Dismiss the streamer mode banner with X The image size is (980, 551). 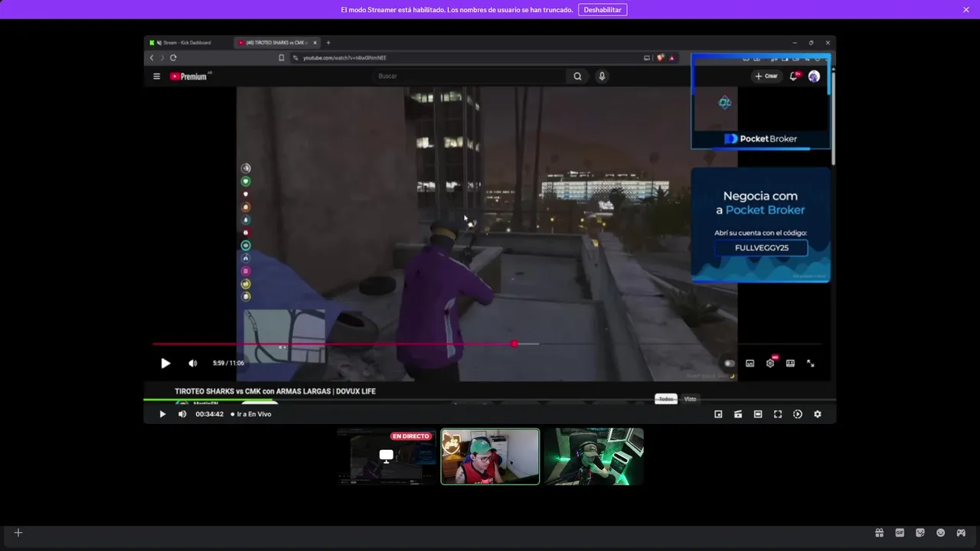point(966,10)
